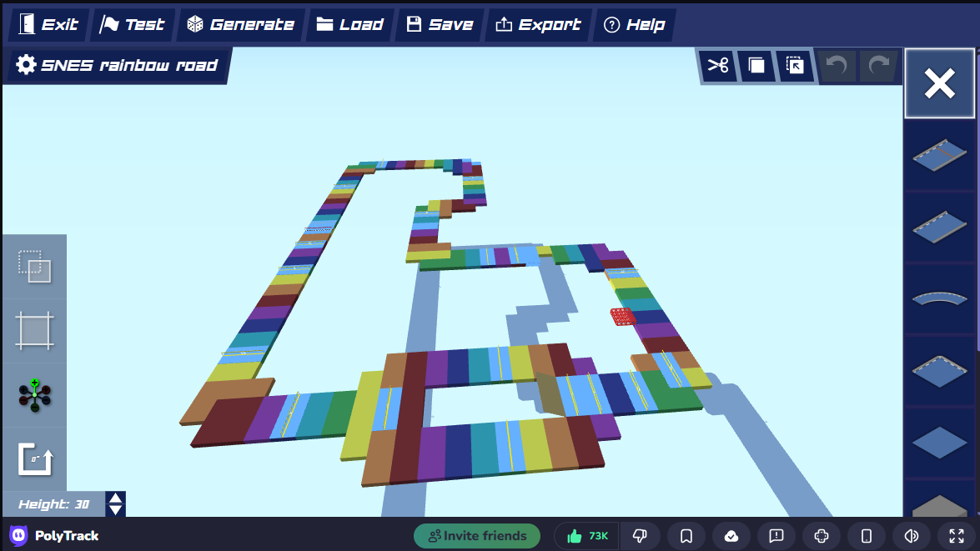This screenshot has height=551, width=980.
Task: Click Invite friends button
Action: (477, 536)
